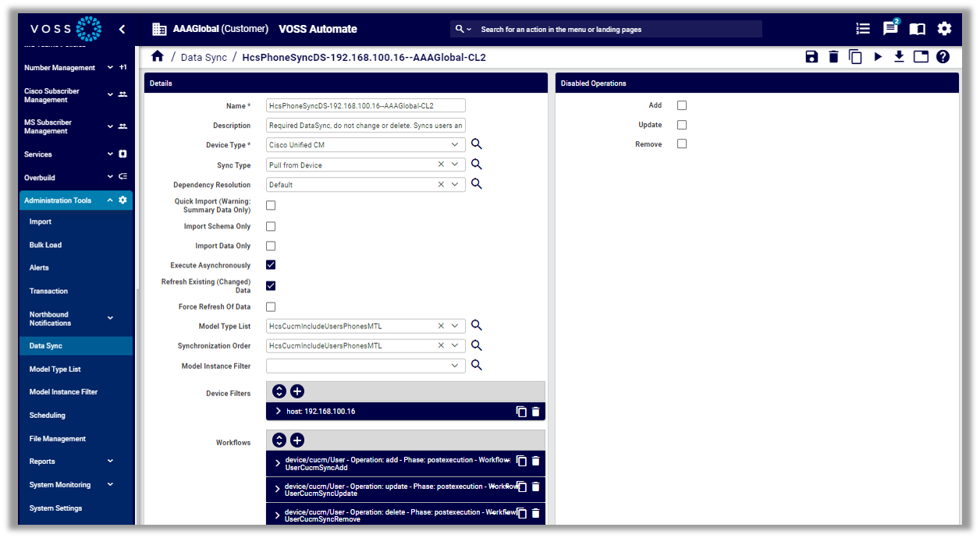Open the Sync Type dropdown
The width and height of the screenshot is (980, 538).
point(453,165)
